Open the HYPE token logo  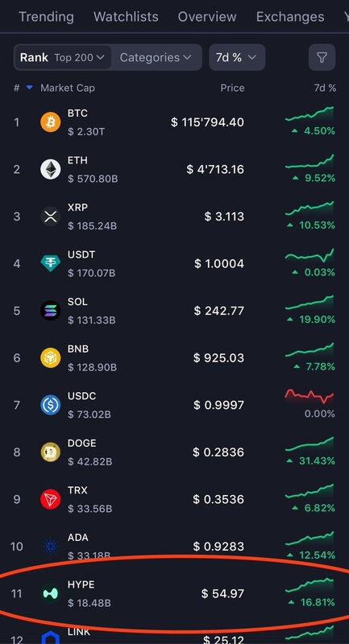click(x=51, y=594)
